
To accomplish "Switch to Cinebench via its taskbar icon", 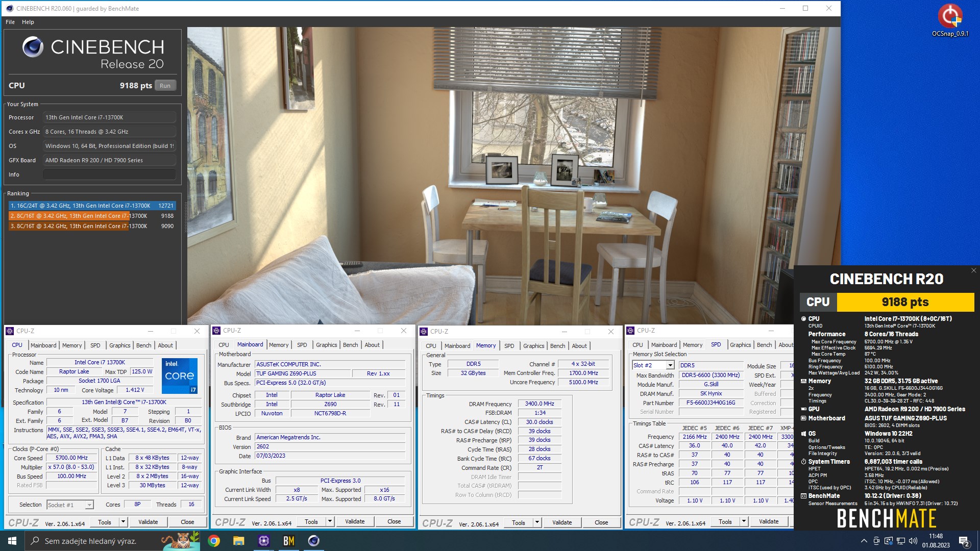I will (314, 541).
